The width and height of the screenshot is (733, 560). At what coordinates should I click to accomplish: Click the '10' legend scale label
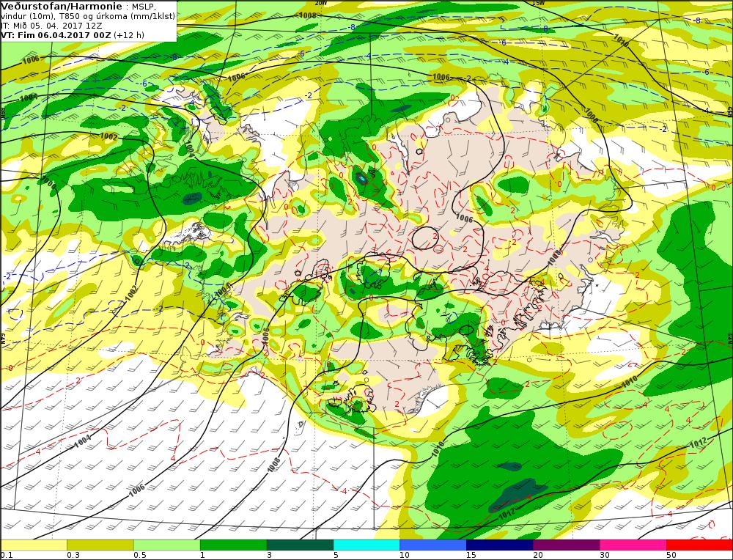pyautogui.click(x=405, y=556)
